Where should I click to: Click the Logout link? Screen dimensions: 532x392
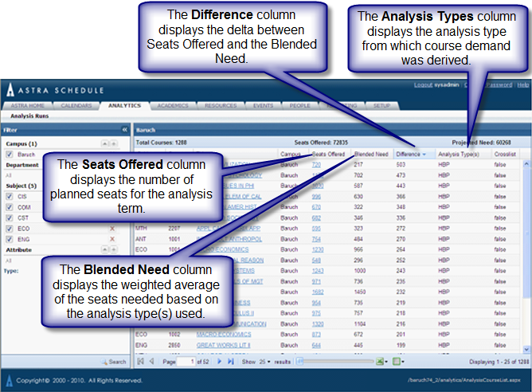click(423, 84)
